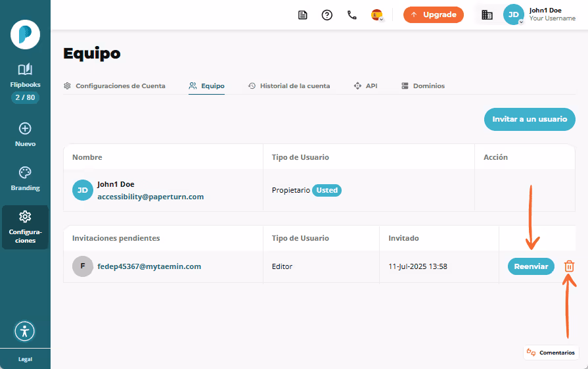588x369 pixels.
Task: Open the JD user avatar menu
Action: [x=513, y=14]
